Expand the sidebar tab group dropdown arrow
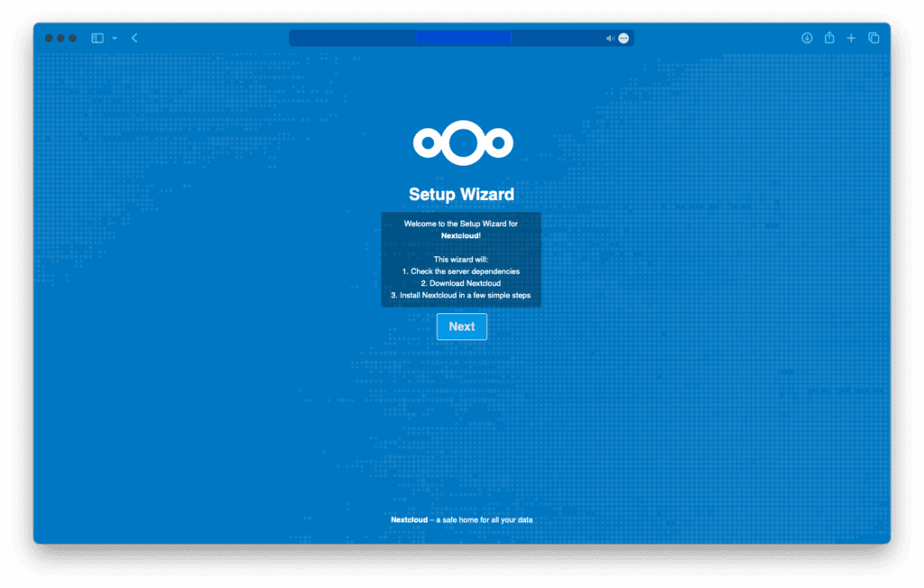 (x=115, y=38)
